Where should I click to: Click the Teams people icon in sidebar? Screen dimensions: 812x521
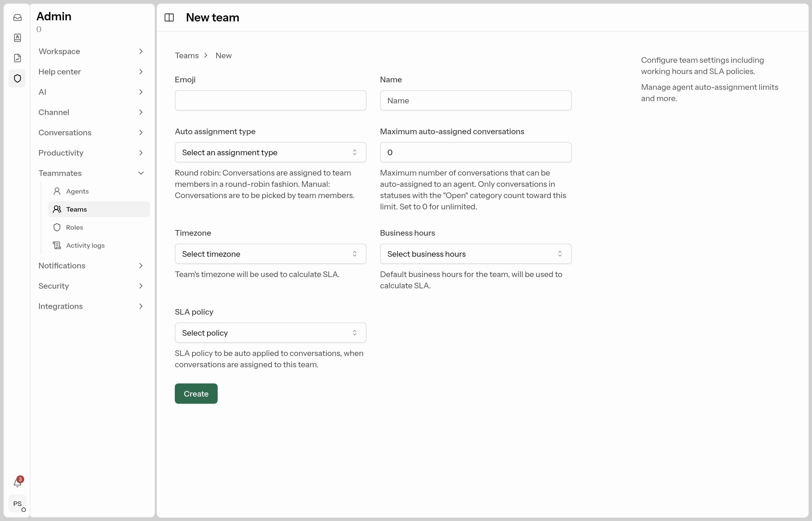pyautogui.click(x=57, y=209)
